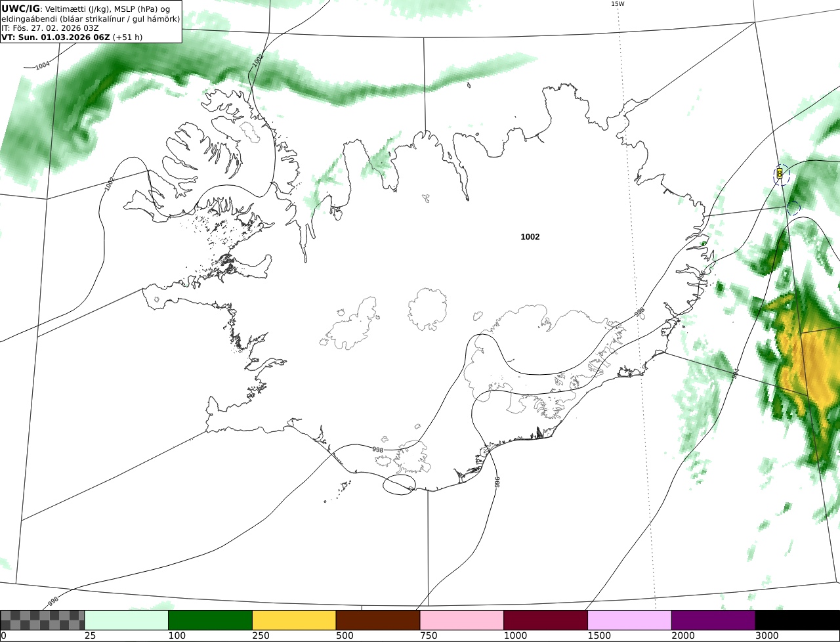Select the dark red 1000–1500 legend swatch
This screenshot has height=642, width=840.
coord(546,620)
